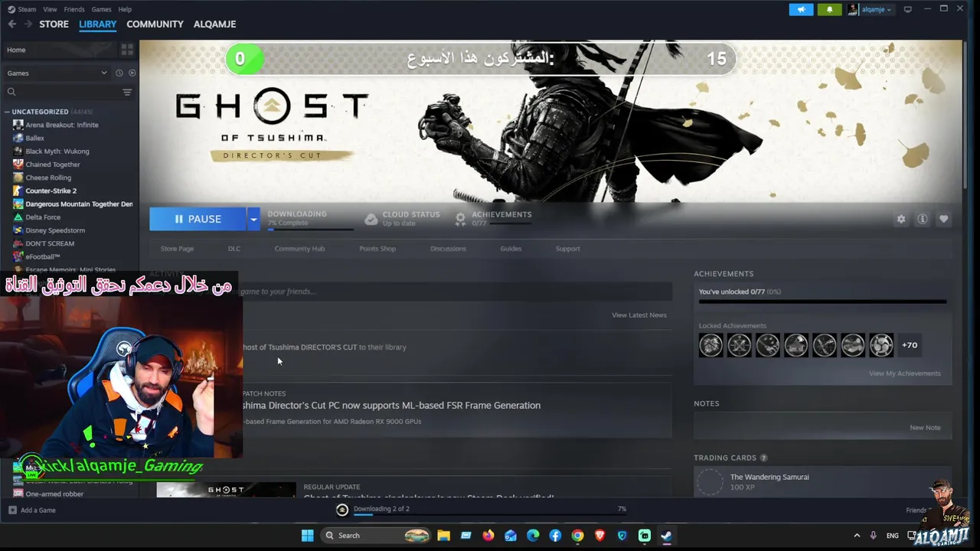The width and height of the screenshot is (980, 551).
Task: Select Black Myth: Wukong in library
Action: tap(57, 152)
